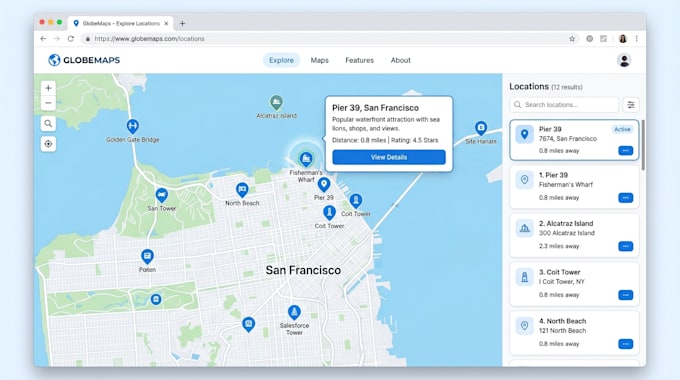Center map on my current location
Viewport: 680px width, 380px height.
[48, 144]
